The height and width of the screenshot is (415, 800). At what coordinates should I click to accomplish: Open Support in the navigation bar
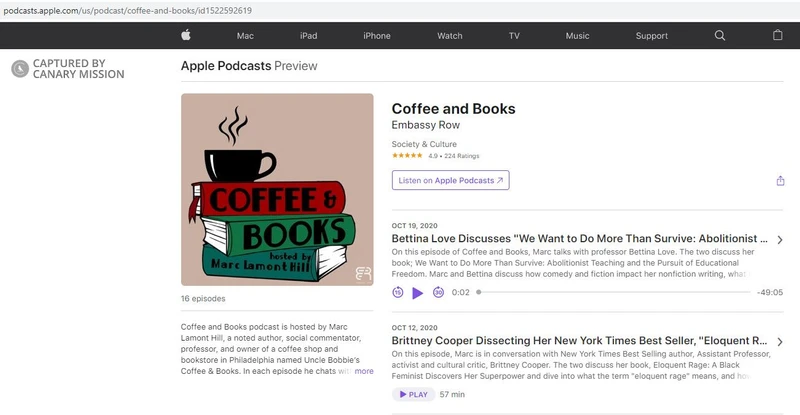point(652,36)
